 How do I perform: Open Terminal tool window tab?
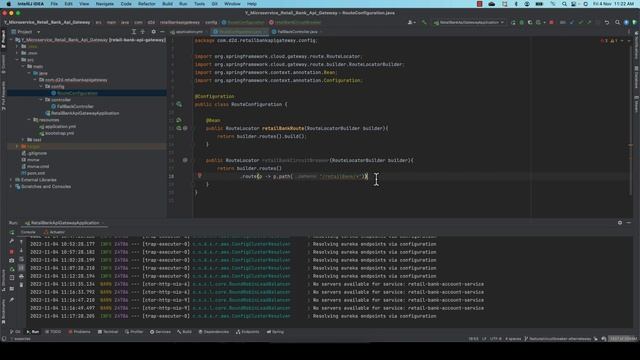pyautogui.click(x=108, y=332)
